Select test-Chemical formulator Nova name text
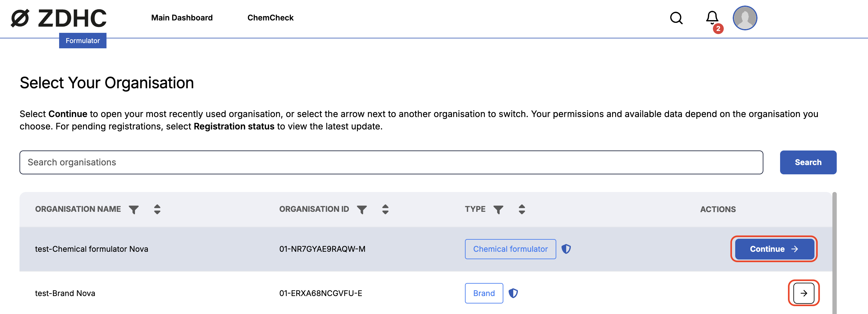The image size is (868, 314). pyautogui.click(x=92, y=249)
